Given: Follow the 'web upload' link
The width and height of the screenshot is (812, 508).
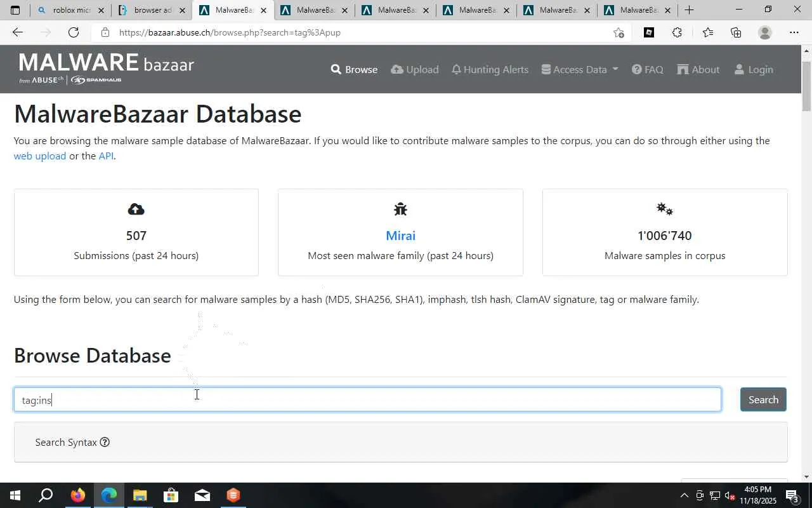Looking at the screenshot, I should point(40,156).
